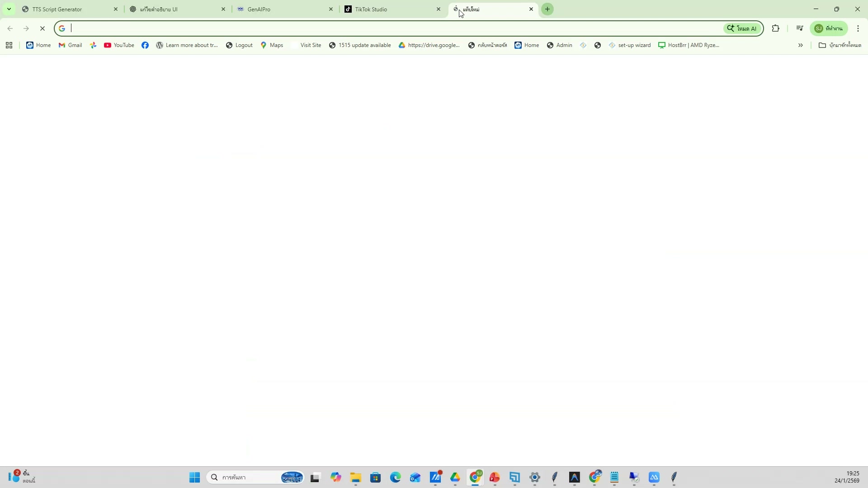Viewport: 868px width, 488px height.
Task: Open the work profile SJ button
Action: [829, 28]
